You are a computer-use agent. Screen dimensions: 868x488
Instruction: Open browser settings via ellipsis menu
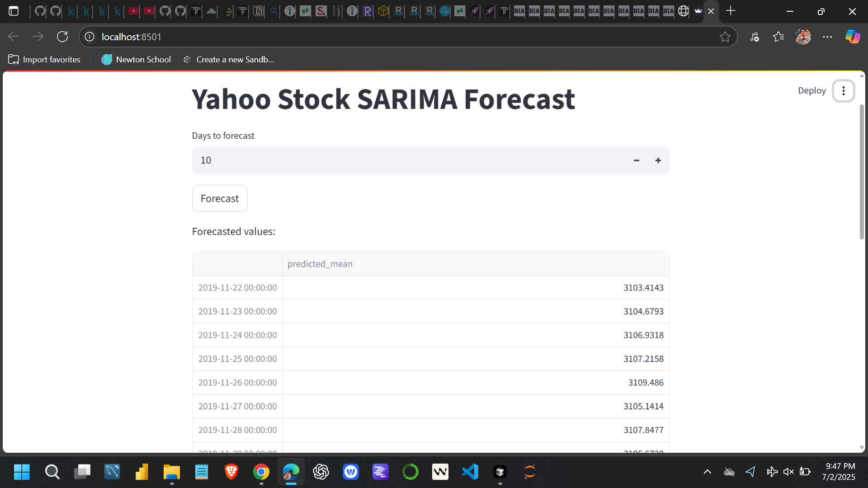click(828, 37)
